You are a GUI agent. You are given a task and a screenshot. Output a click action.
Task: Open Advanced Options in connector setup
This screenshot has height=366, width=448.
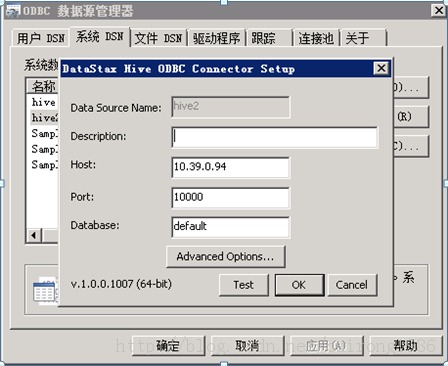click(226, 257)
